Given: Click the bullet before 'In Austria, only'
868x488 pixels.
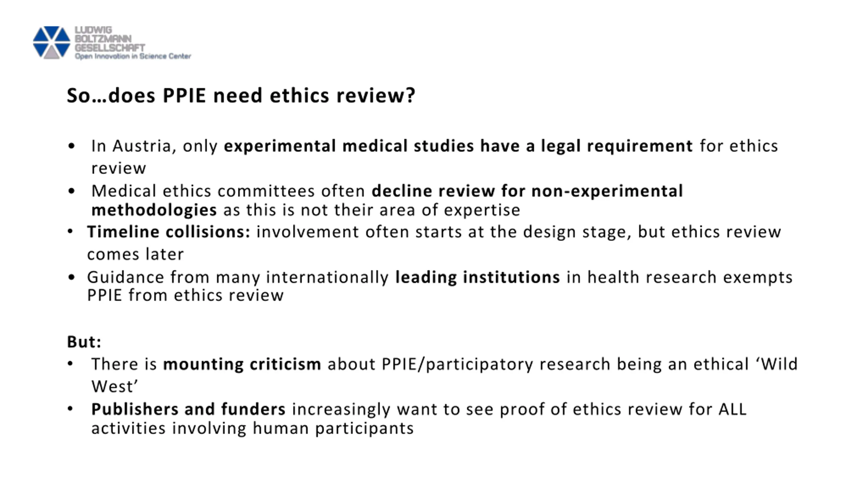Looking at the screenshot, I should click(x=71, y=146).
